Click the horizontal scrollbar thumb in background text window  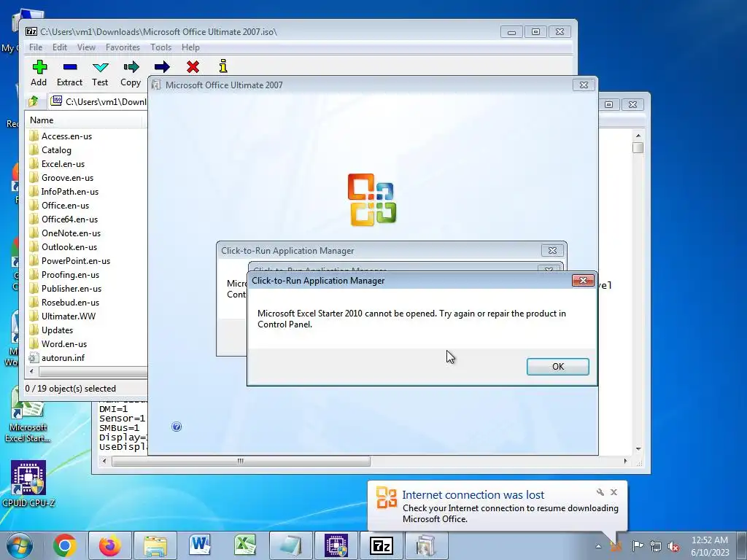click(x=241, y=461)
